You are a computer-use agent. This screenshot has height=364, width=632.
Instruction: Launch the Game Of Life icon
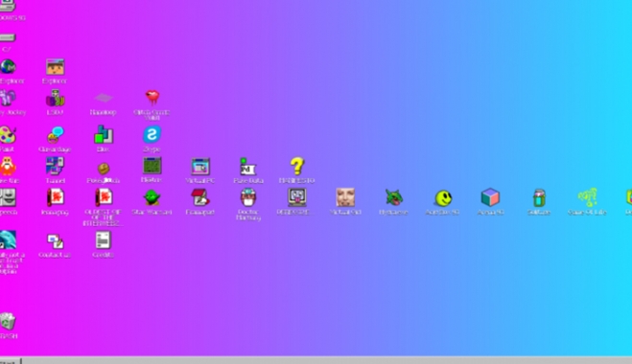click(x=587, y=197)
